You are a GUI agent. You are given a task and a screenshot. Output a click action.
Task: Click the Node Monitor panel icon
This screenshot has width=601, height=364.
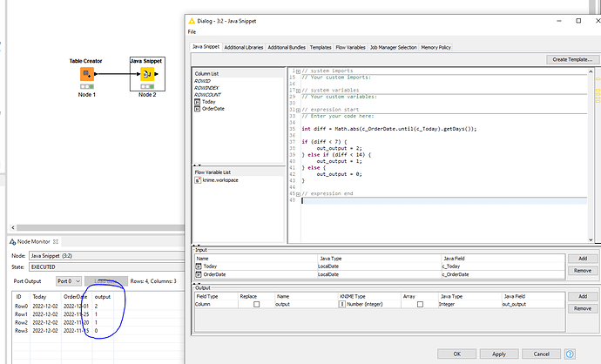tap(13, 242)
